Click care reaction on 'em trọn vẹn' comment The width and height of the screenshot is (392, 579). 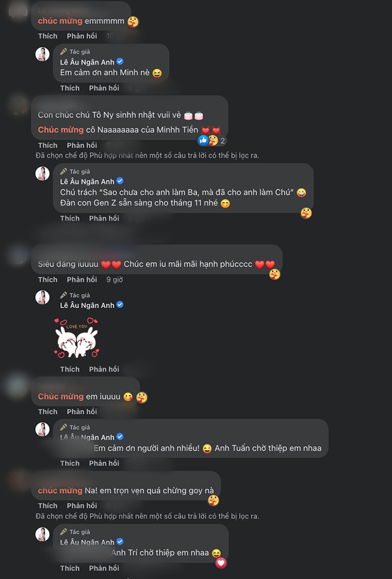tap(213, 501)
